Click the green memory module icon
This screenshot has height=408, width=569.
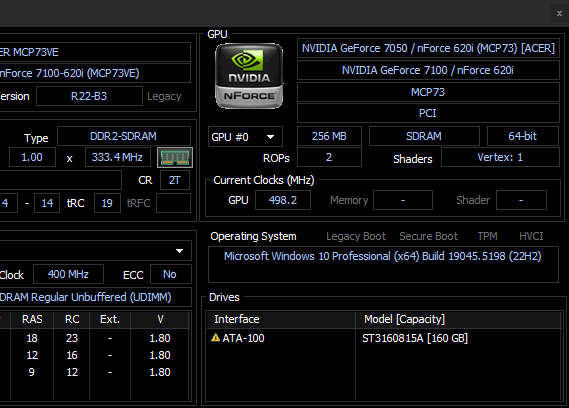(x=175, y=158)
